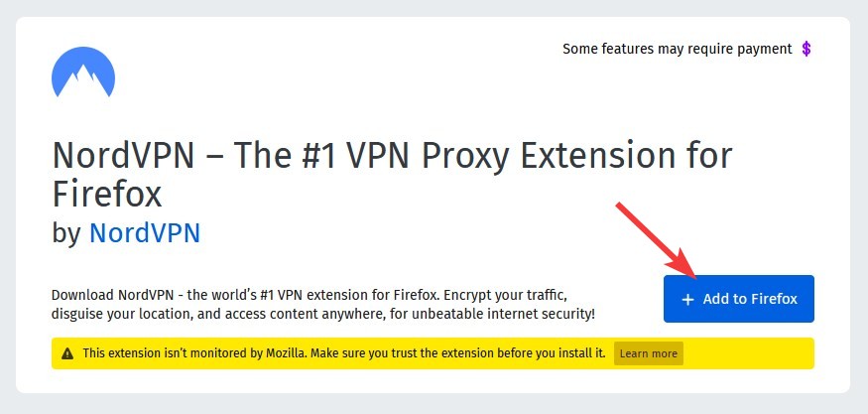Click "Firefox" in the extension title

coord(107,194)
